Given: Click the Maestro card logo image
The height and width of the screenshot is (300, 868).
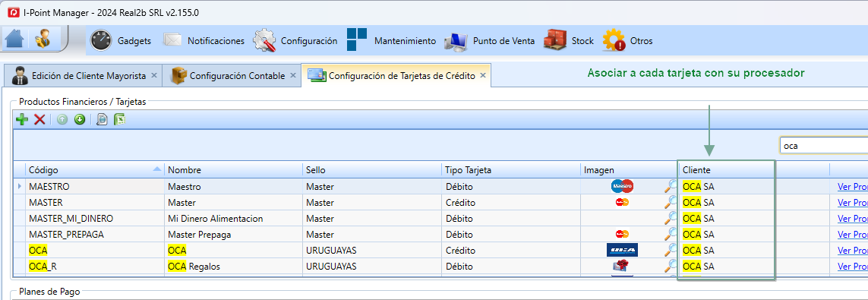Looking at the screenshot, I should 622,187.
